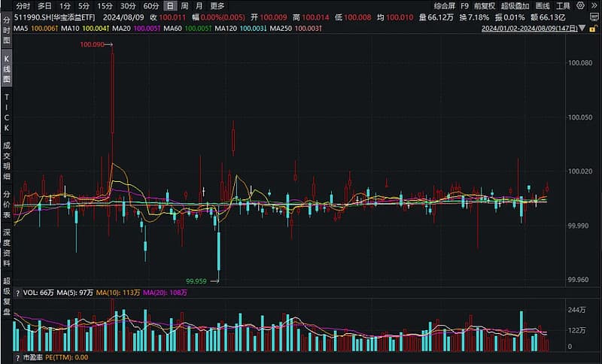Select the 月 monthly period tab

(199, 6)
